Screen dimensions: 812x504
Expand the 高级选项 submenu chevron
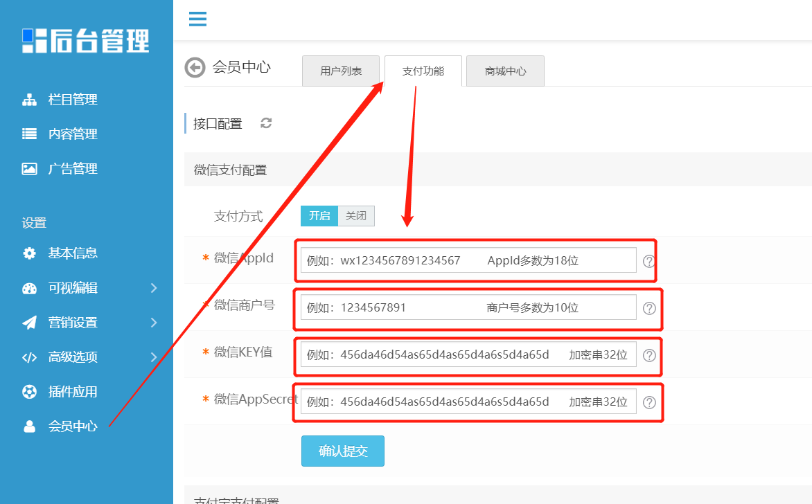tap(155, 357)
